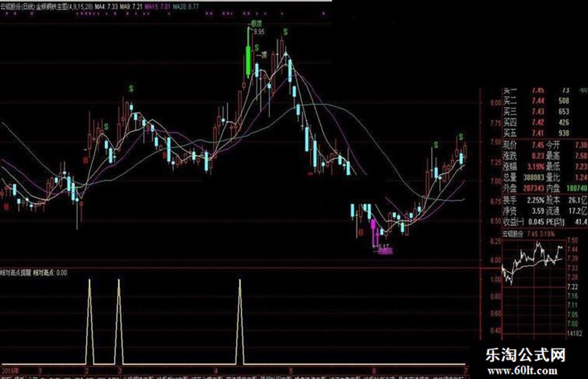588x379 pixels.
Task: Click the 金银铜铁主图(4,9,15,28) indicator name
Action: tap(65, 7)
